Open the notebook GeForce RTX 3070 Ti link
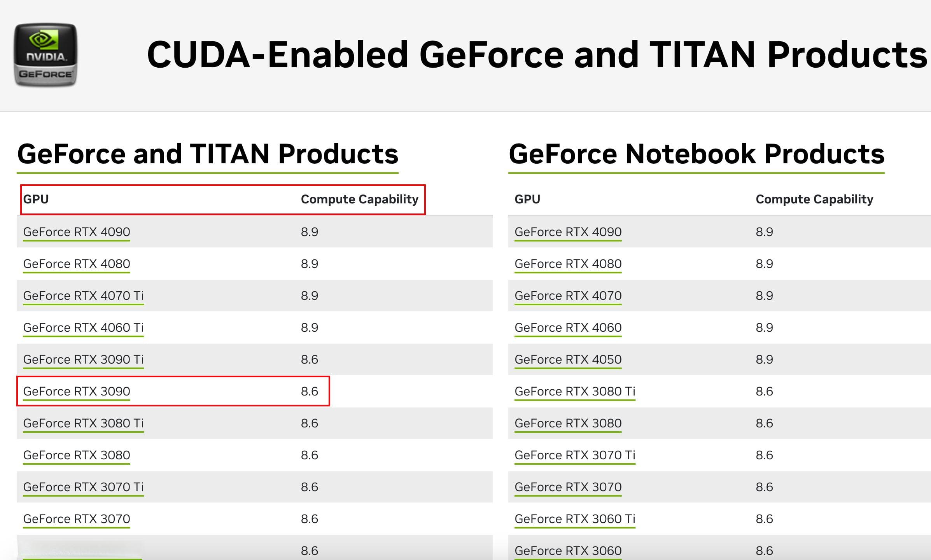 (575, 455)
